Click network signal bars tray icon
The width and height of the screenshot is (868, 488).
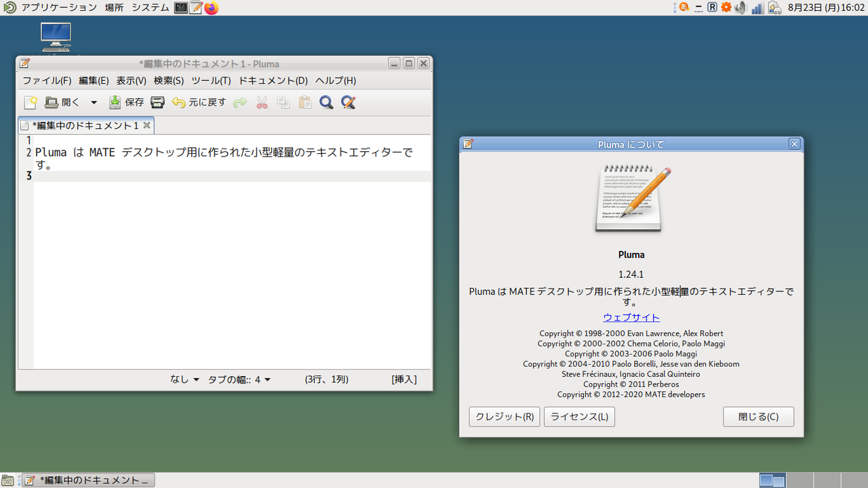coord(757,7)
